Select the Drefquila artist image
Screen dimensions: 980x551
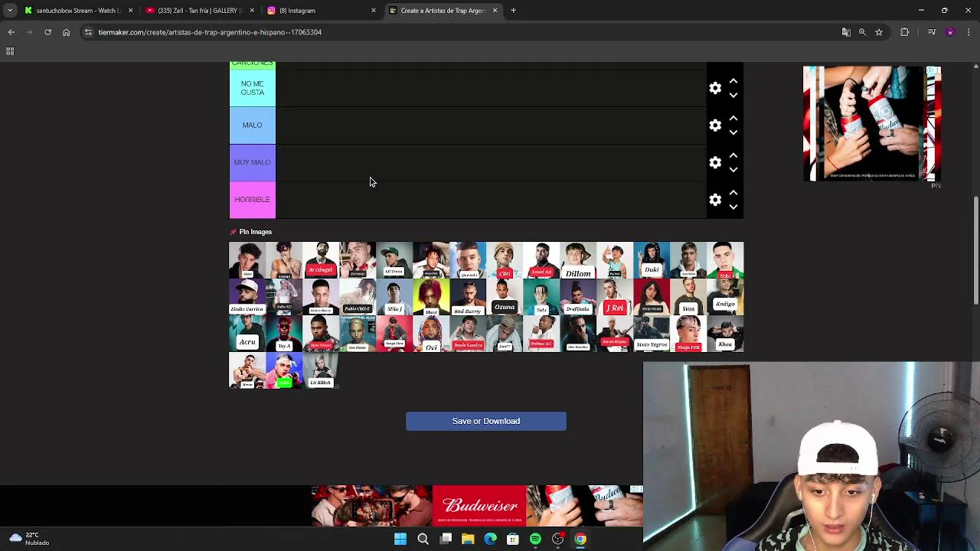(578, 297)
